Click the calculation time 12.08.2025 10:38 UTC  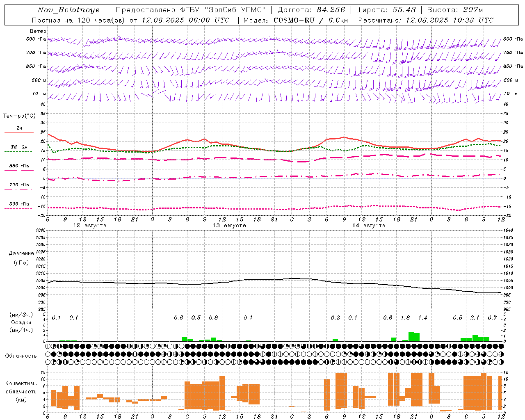(450, 20)
